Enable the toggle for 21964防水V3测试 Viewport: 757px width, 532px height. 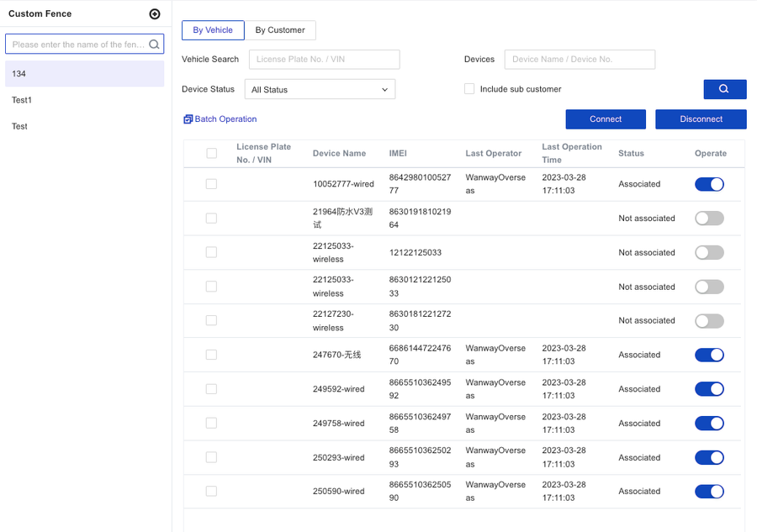click(x=709, y=219)
